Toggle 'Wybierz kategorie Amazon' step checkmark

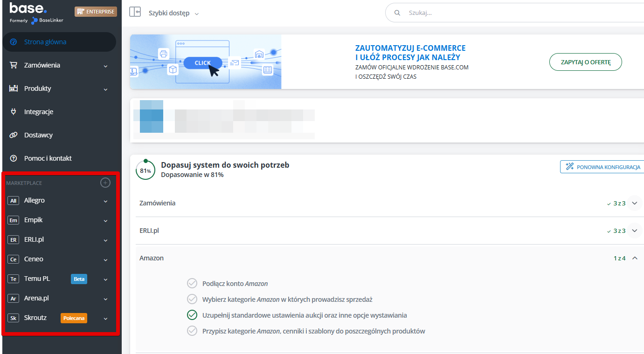coord(192,299)
